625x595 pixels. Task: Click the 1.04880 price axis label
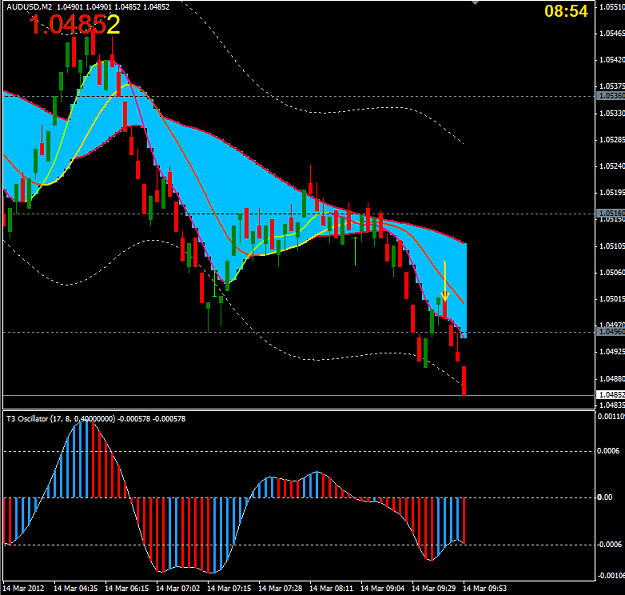[612, 379]
